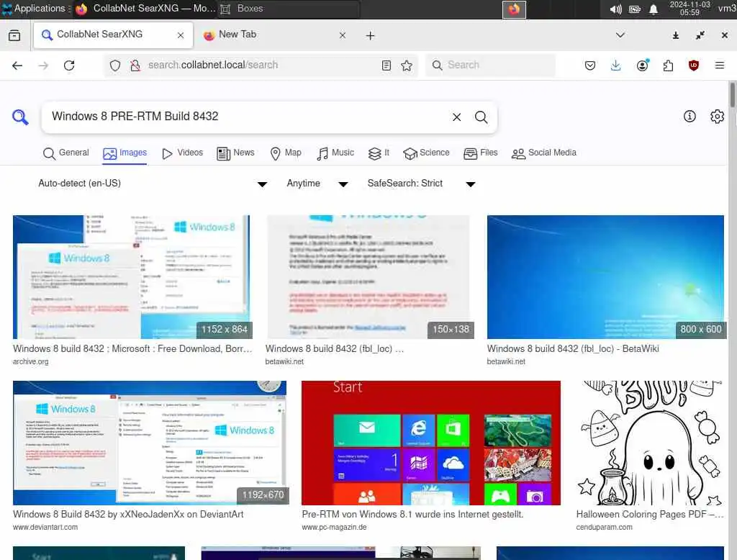Open the Anytime time range dropdown

click(317, 184)
